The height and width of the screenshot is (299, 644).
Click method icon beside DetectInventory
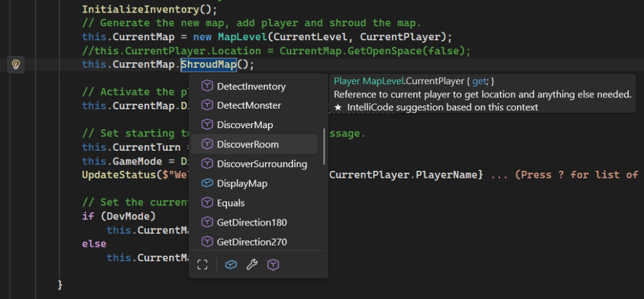207,86
